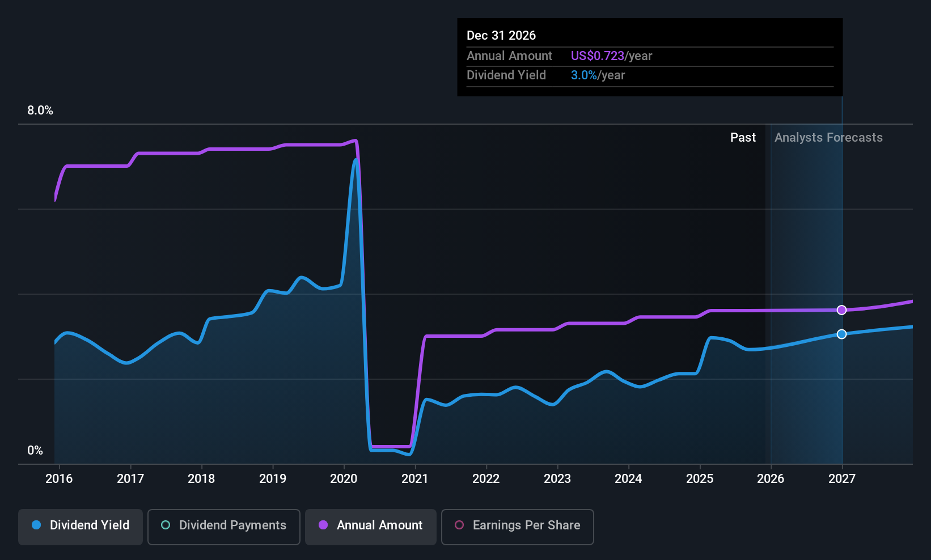Toggle the Annual Amount legend series
This screenshot has width=931, height=560.
point(371,526)
